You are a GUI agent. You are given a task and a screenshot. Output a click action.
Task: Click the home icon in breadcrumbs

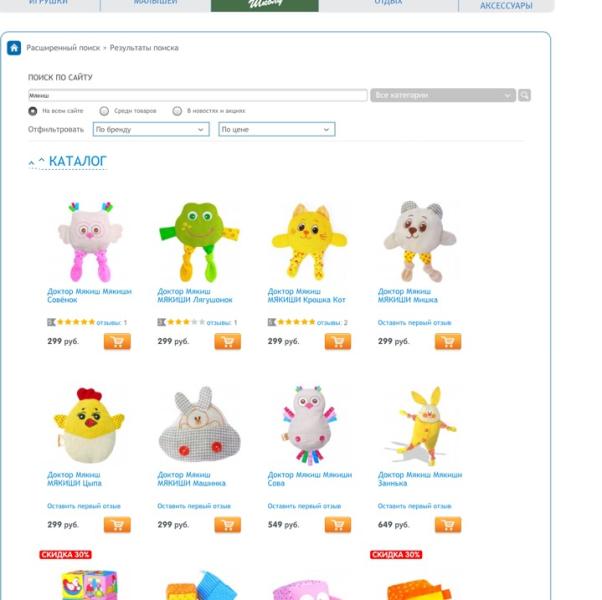point(14,48)
